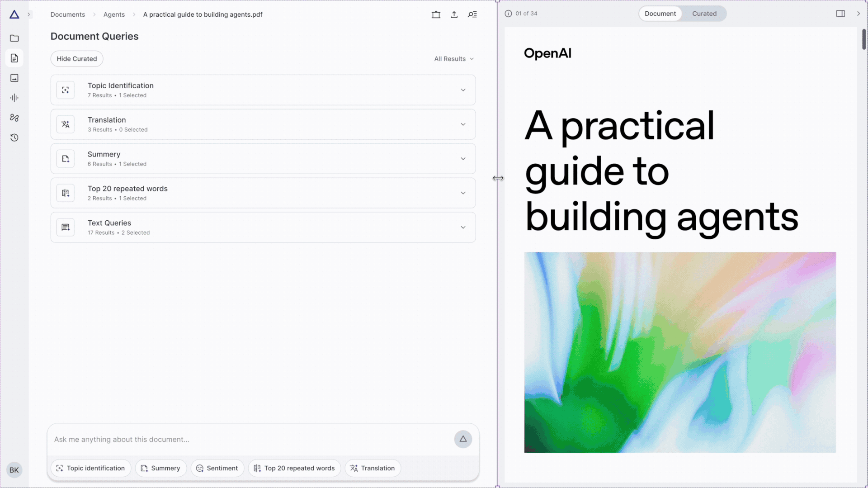Click the Topic Identification title text
Screen dimensions: 868x488
tap(121, 85)
